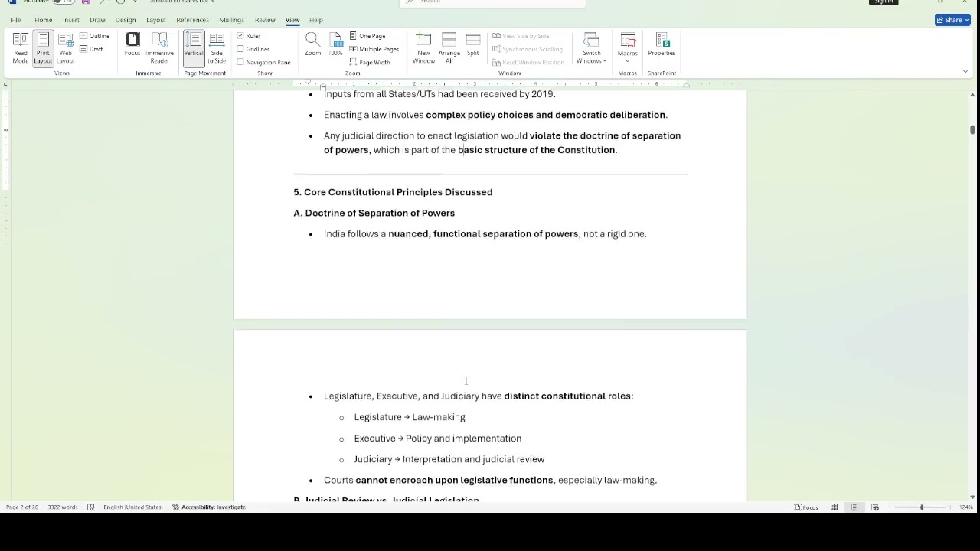The image size is (980, 551).
Task: Open Outline view
Action: [x=94, y=36]
